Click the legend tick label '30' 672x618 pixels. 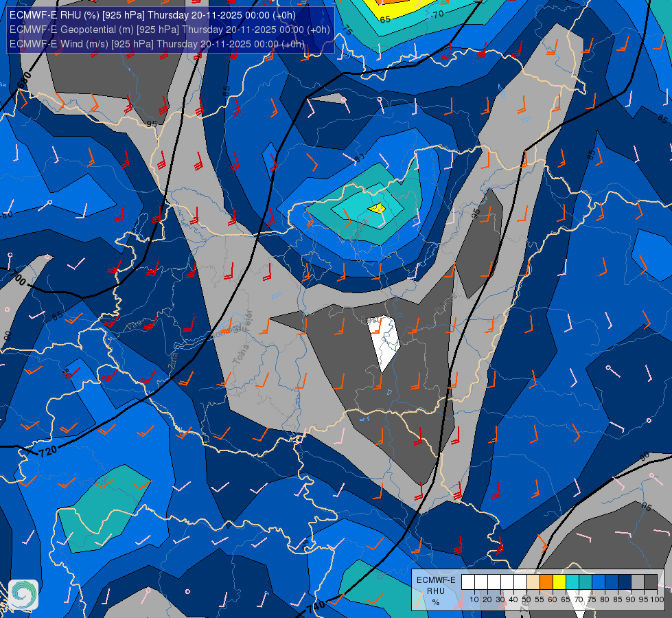500,599
